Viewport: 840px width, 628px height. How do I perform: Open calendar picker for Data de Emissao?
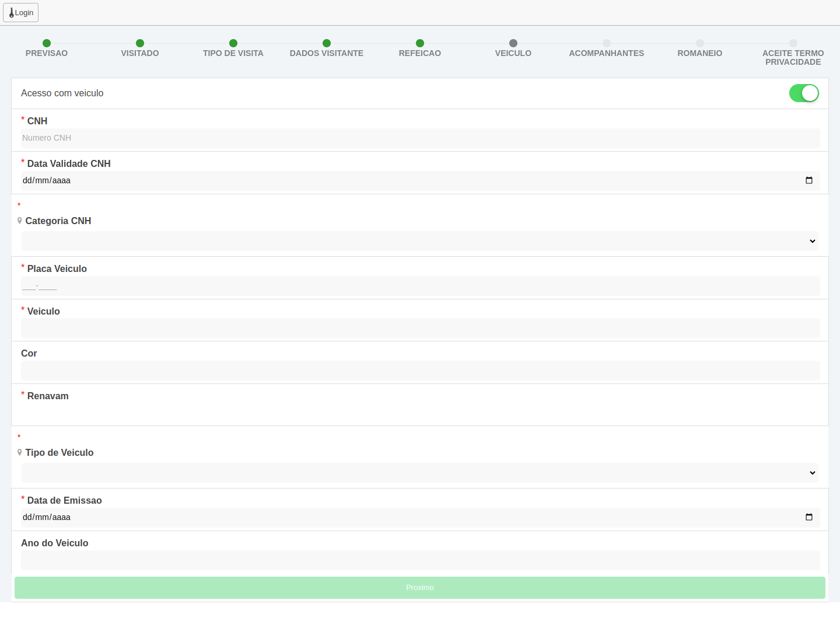click(808, 517)
